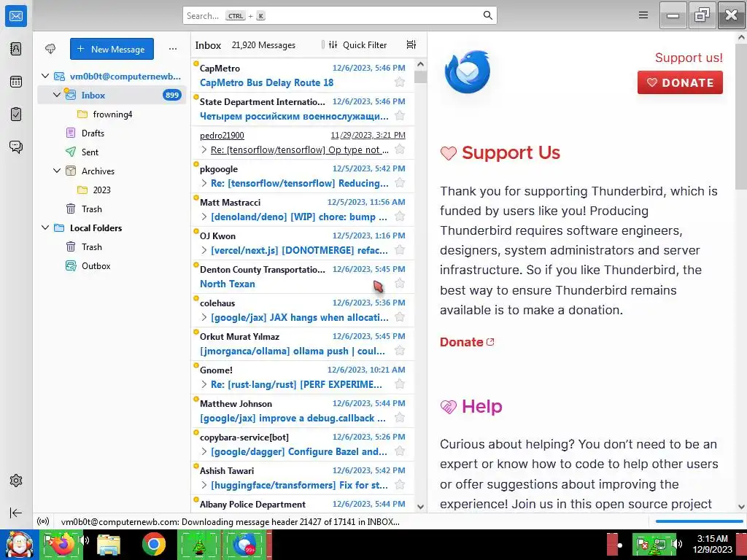Open Firefox from the taskbar
The width and height of the screenshot is (747, 560).
(63, 544)
